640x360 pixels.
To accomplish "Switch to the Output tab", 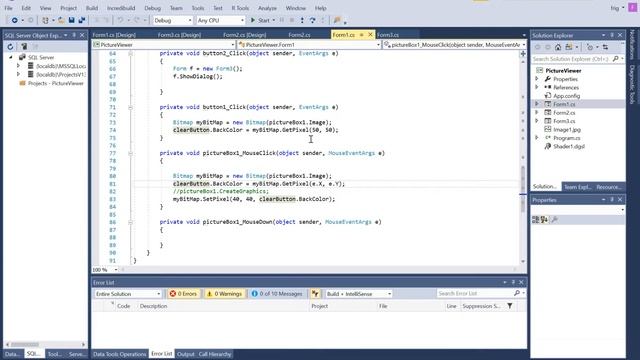I will point(186,354).
